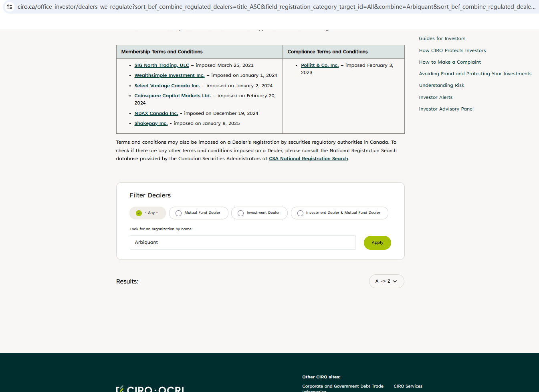Go to Understanding Risk page

442,85
